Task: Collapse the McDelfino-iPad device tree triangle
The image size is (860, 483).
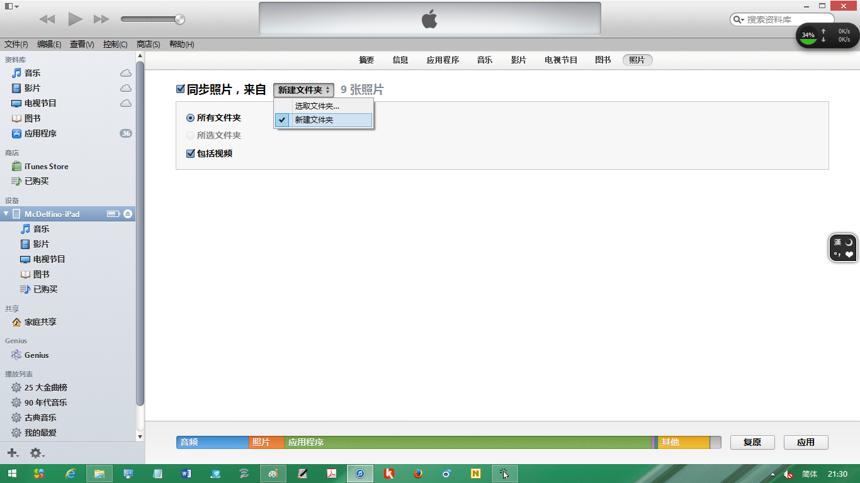Action: coord(6,213)
